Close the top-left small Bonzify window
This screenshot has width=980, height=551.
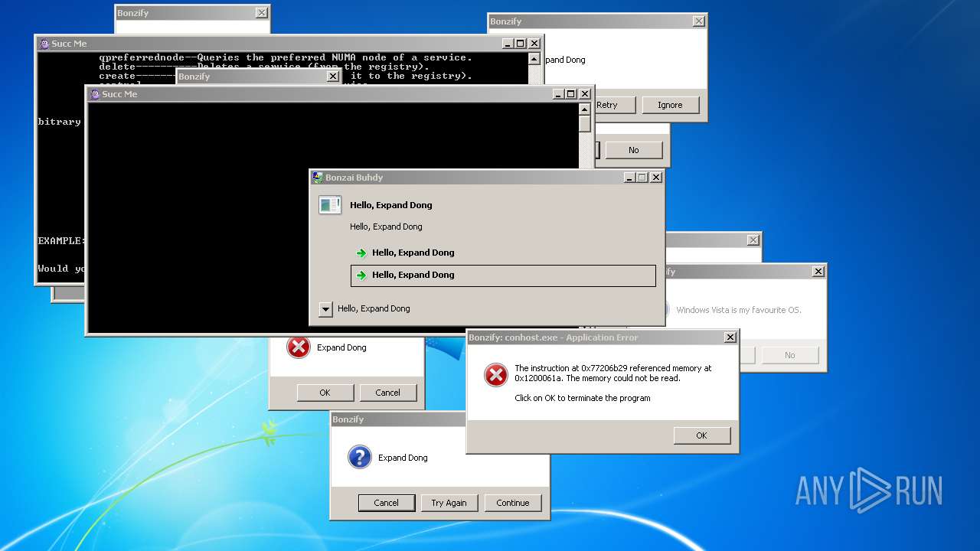pos(262,13)
